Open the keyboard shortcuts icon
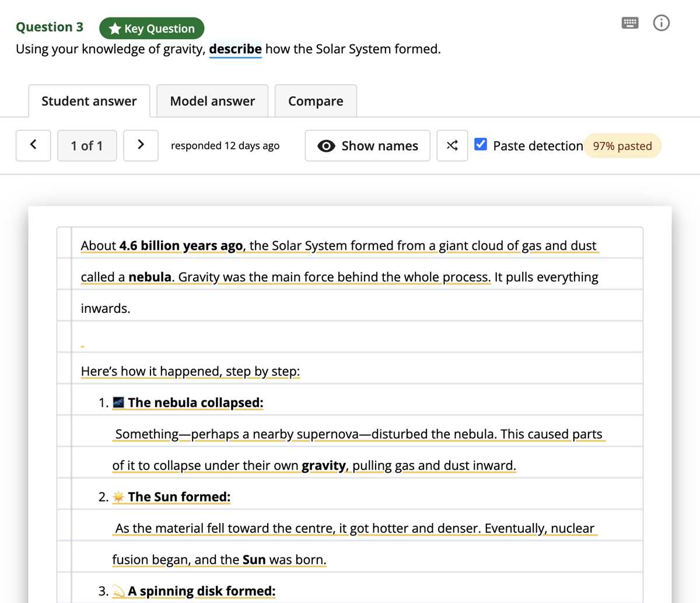Screen dimensions: 700x603 (630, 23)
